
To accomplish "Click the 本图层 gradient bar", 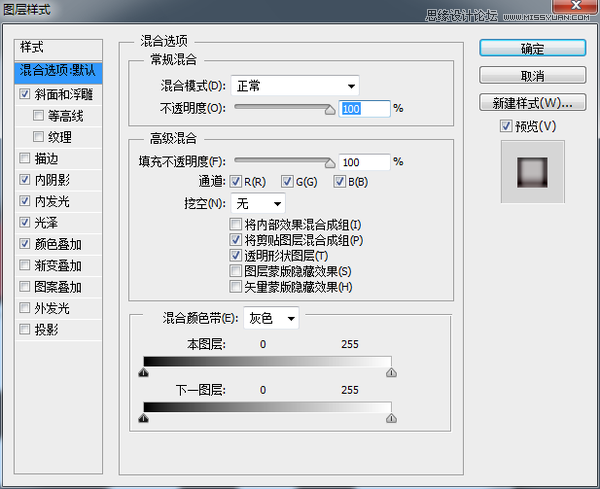I will [x=267, y=362].
